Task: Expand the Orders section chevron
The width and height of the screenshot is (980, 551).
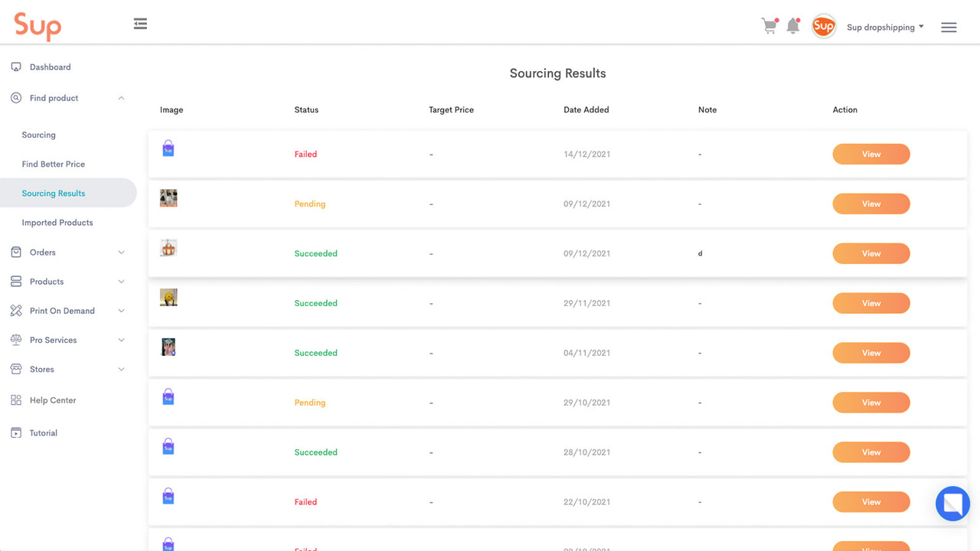Action: pos(121,253)
